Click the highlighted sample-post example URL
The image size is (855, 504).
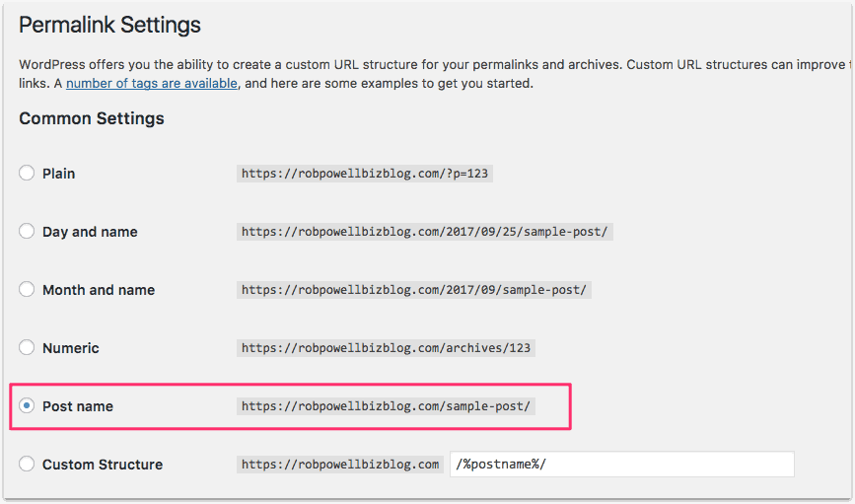click(x=387, y=406)
